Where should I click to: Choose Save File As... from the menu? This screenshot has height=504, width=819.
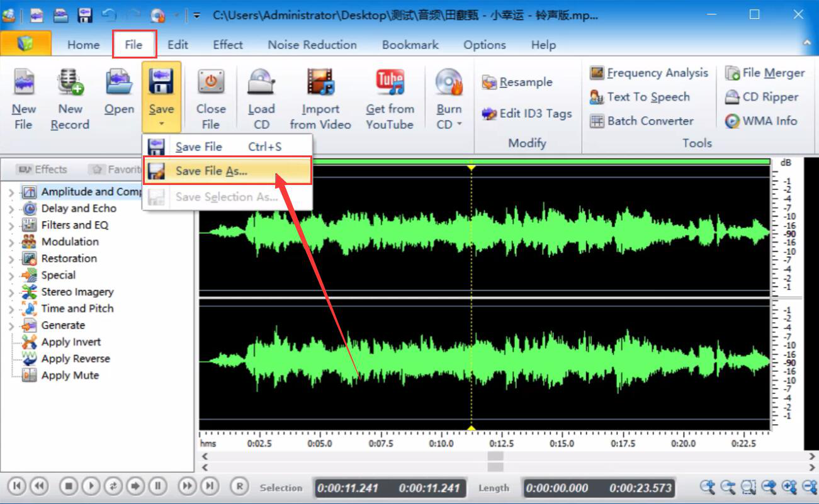227,171
